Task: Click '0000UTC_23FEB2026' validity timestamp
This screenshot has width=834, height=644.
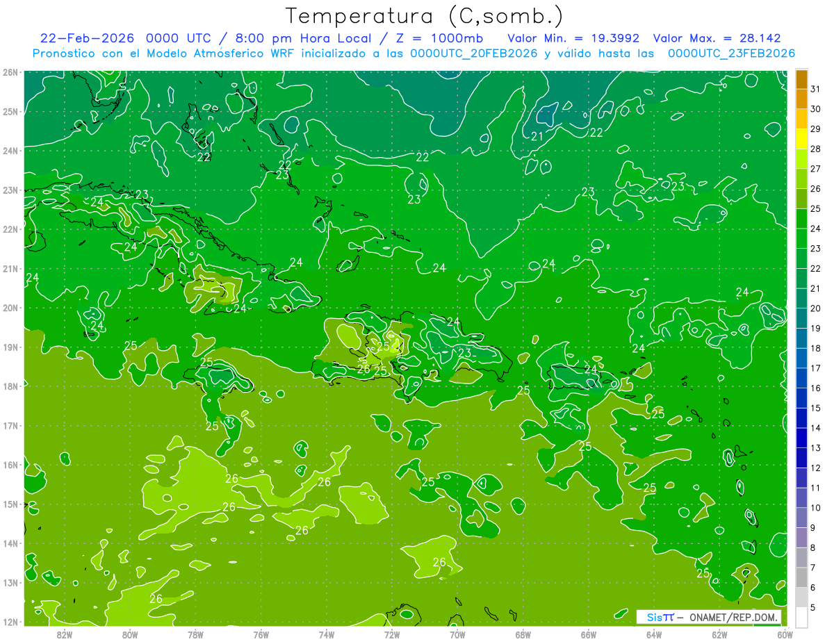Action: tap(731, 53)
